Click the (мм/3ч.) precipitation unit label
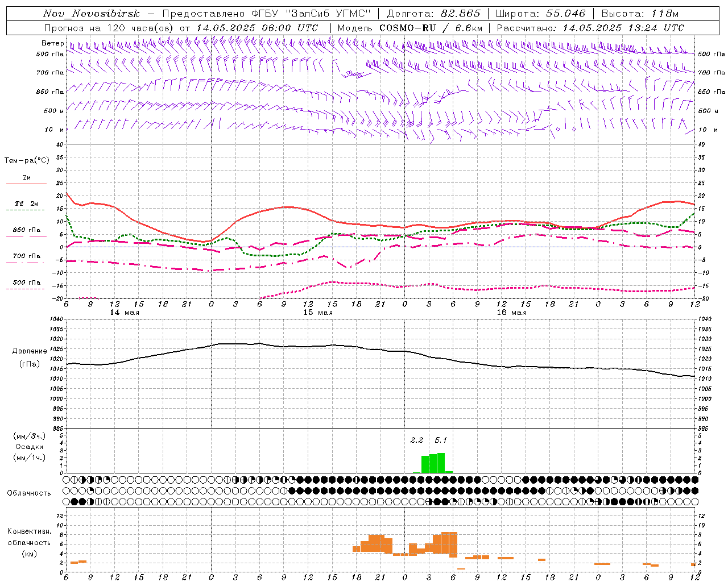Image resolution: width=728 pixels, height=582 pixels. (30, 436)
